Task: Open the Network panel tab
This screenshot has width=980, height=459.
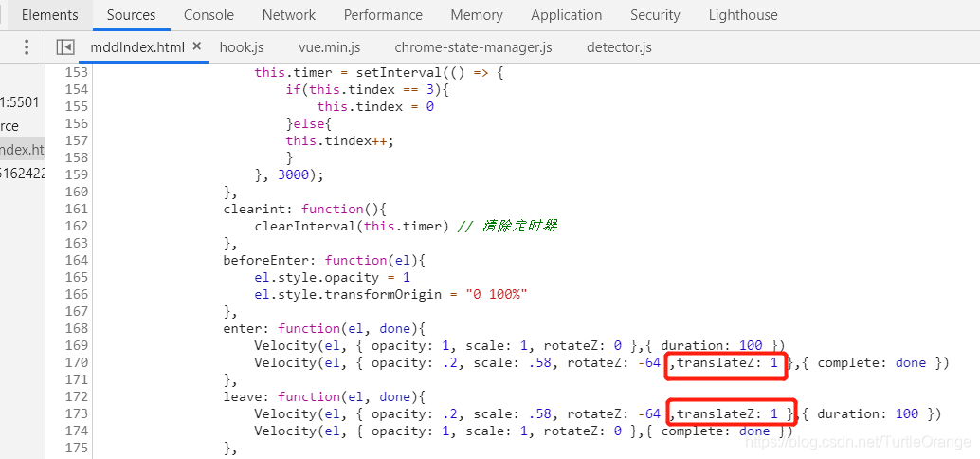Action: [x=289, y=15]
